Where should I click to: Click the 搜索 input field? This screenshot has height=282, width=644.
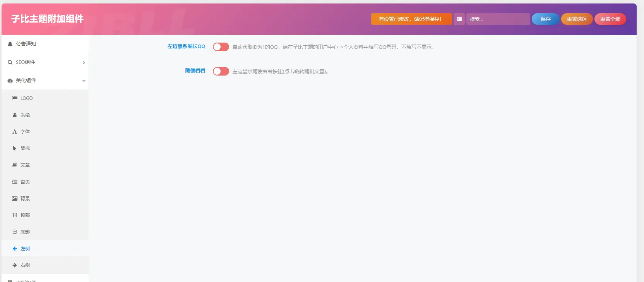pyautogui.click(x=498, y=19)
